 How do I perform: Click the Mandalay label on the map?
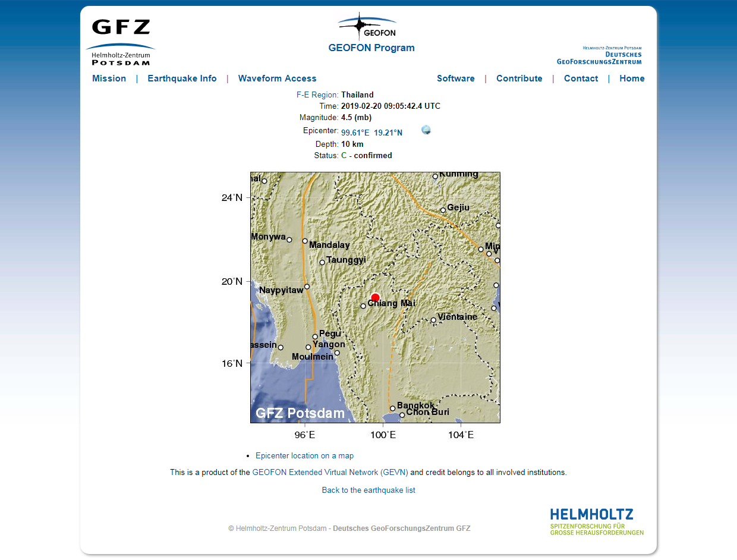coord(329,245)
